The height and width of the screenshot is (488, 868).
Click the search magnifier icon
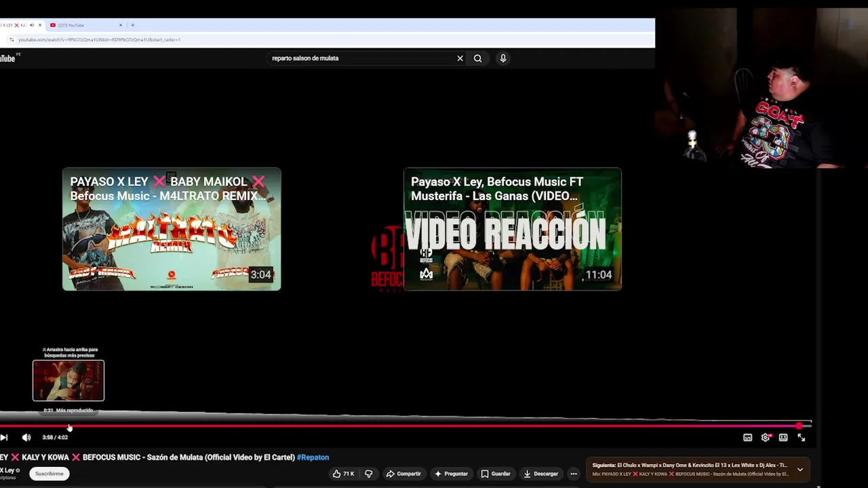point(477,58)
